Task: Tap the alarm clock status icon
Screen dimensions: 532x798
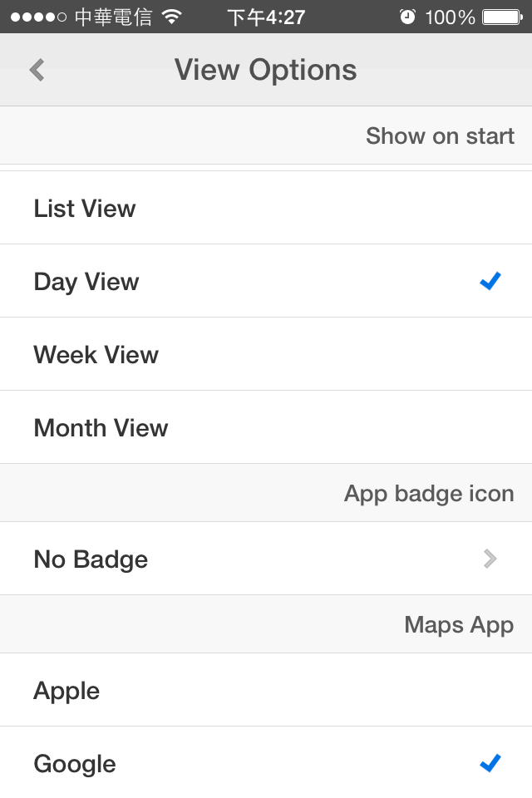Action: click(407, 17)
